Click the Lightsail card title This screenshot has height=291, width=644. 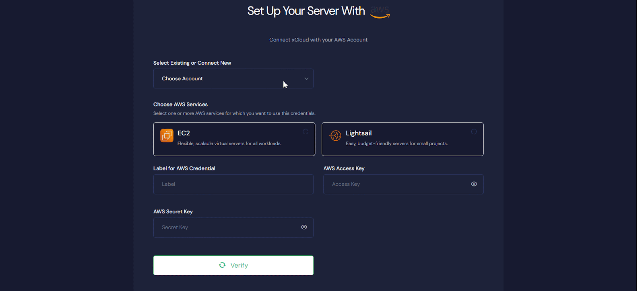point(359,133)
